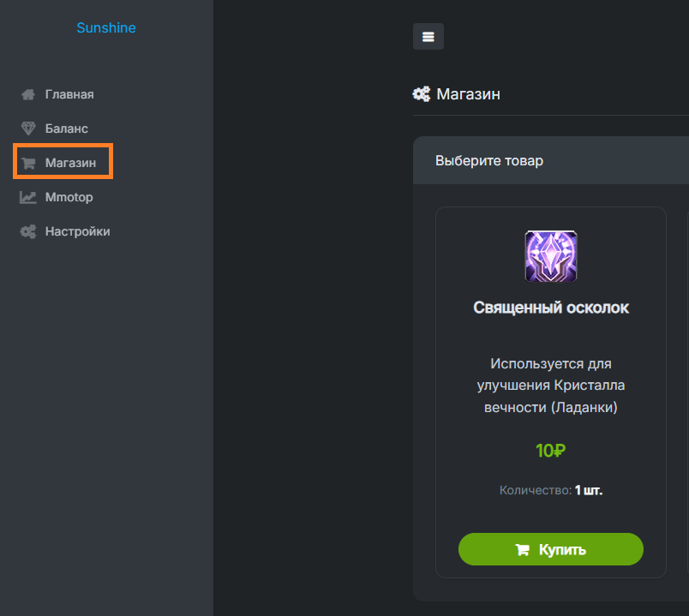Click the gears icon in the Магазин heading
Image resolution: width=689 pixels, height=616 pixels.
point(421,93)
